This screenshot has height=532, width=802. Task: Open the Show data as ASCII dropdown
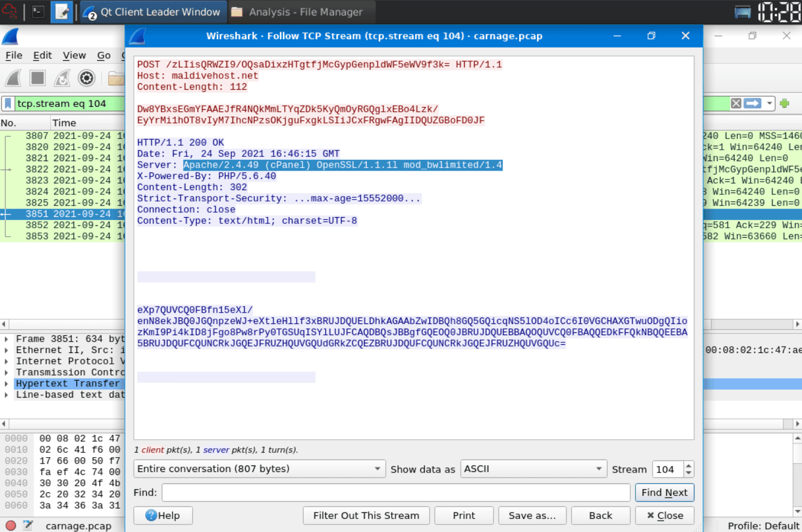534,469
